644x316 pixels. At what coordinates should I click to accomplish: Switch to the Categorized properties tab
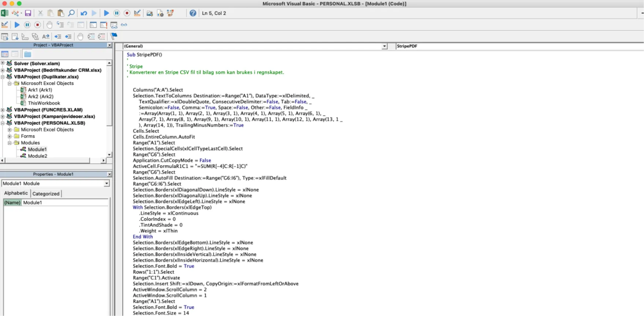pyautogui.click(x=46, y=194)
